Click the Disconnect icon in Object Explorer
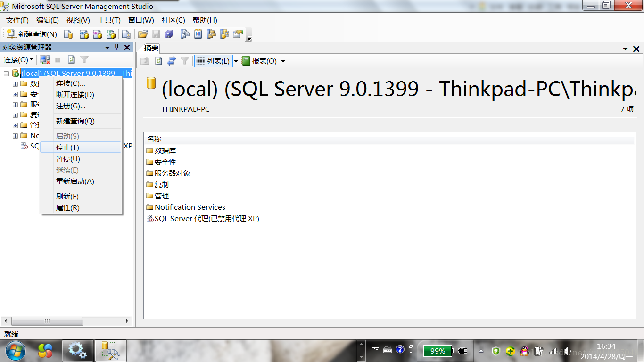The width and height of the screenshot is (644, 362). (x=45, y=60)
